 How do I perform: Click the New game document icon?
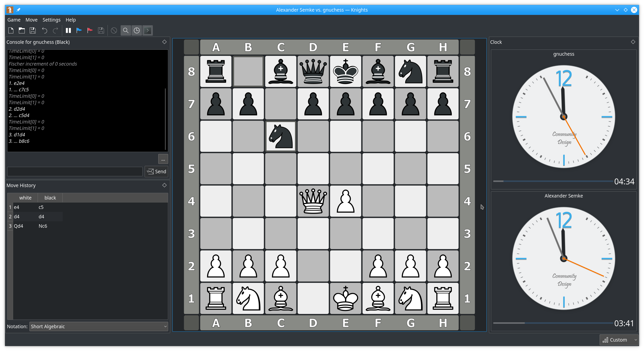(x=11, y=30)
